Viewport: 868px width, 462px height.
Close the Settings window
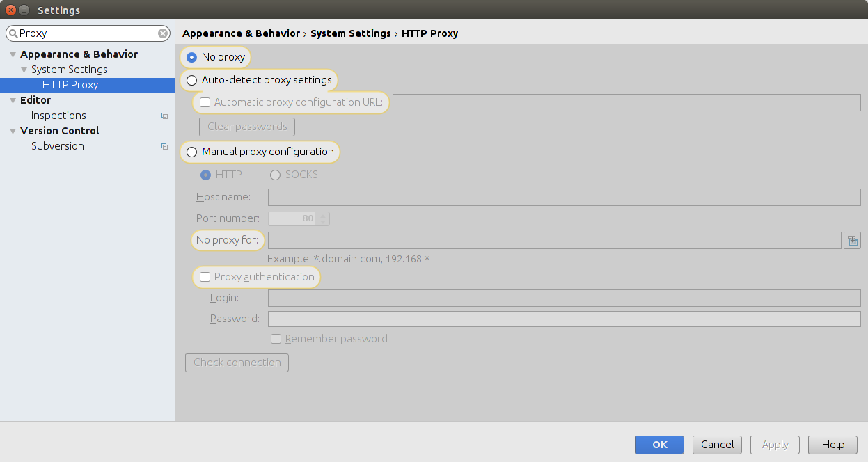pyautogui.click(x=10, y=10)
